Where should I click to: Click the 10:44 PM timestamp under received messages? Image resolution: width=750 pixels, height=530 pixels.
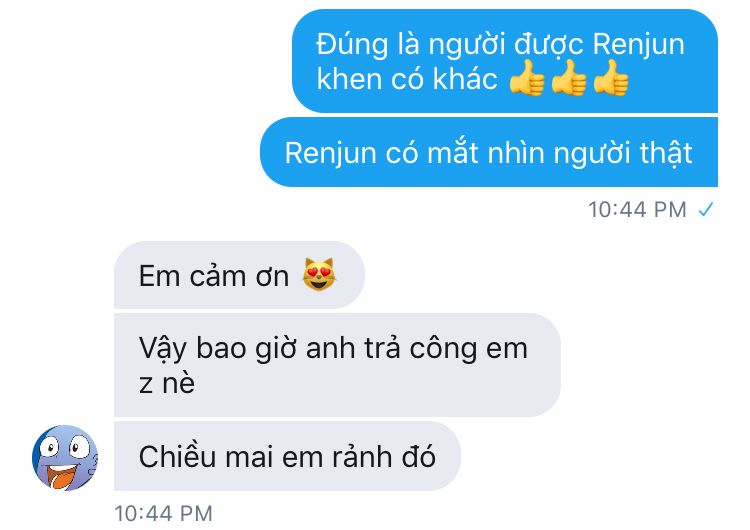pos(163,514)
